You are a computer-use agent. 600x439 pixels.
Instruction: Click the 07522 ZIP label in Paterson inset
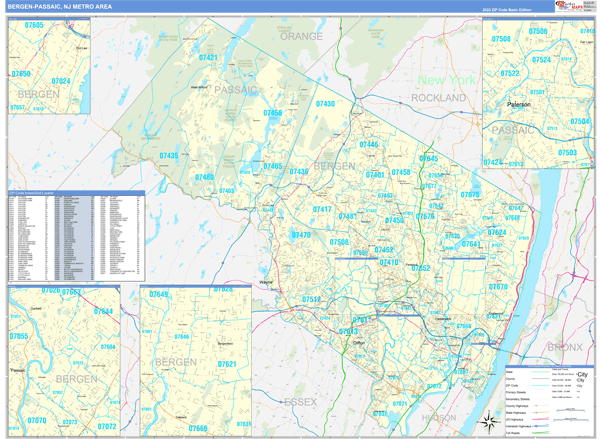(x=510, y=74)
